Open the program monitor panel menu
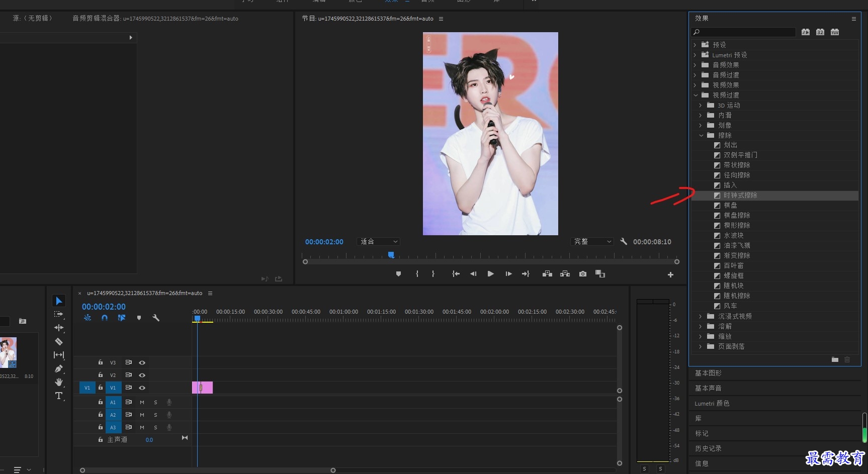The width and height of the screenshot is (868, 474). click(x=441, y=19)
